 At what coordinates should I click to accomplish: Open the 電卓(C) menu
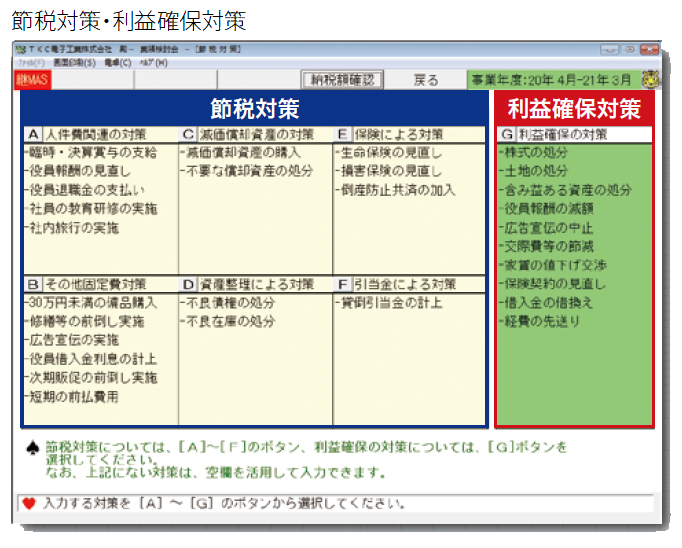coord(118,63)
